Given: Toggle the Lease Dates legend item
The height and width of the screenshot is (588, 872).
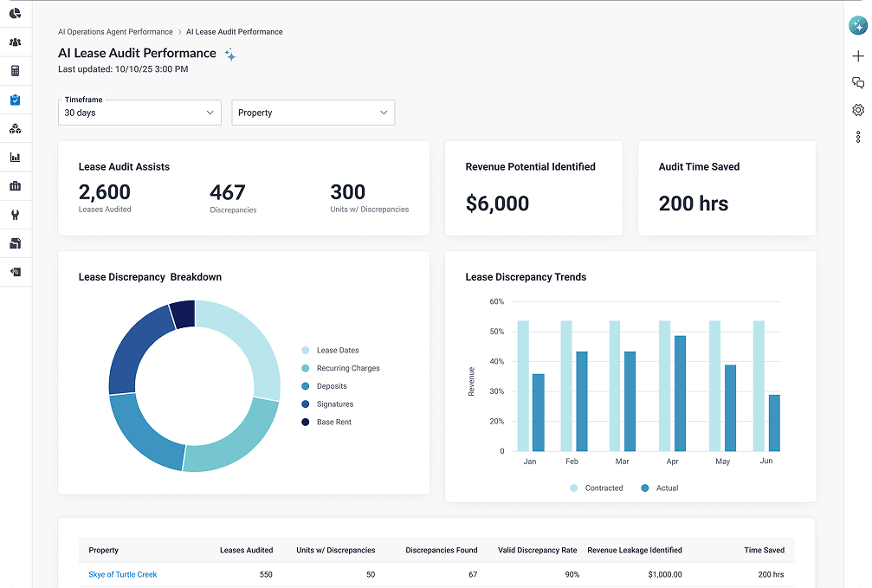Looking at the screenshot, I should [330, 350].
